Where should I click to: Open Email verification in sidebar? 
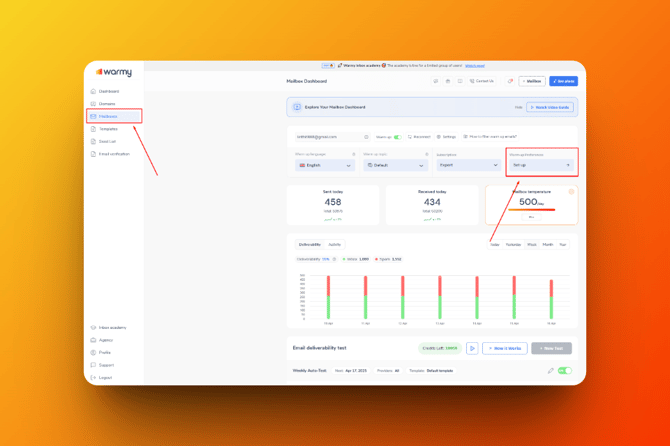click(113, 154)
